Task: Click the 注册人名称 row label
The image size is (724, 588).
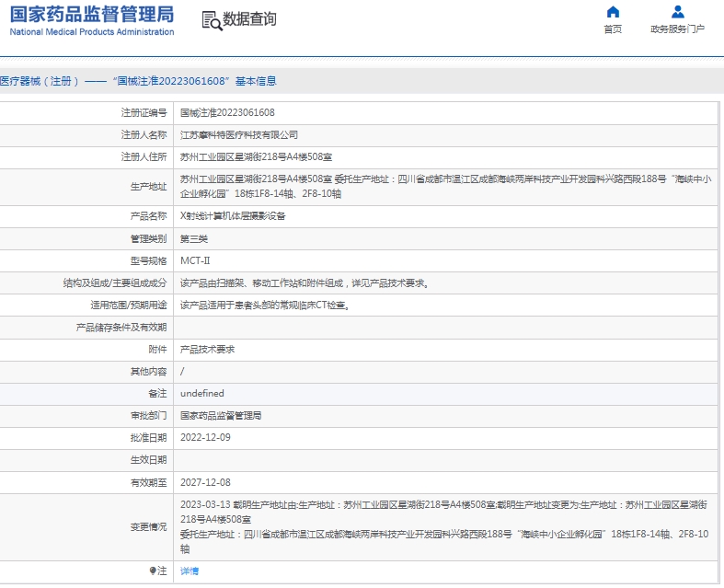Action: tap(144, 135)
